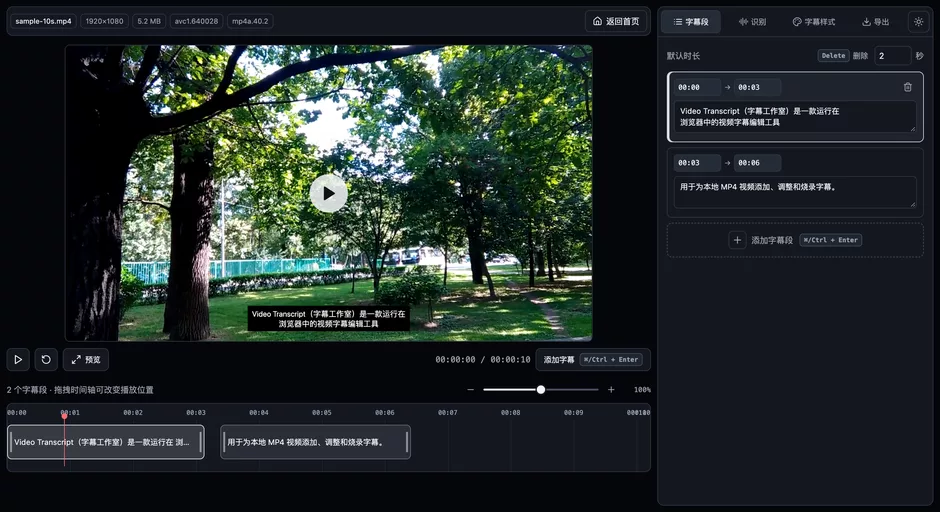The width and height of the screenshot is (940, 512).
Task: Click the mp4a.40.2 audio codec badge
Action: click(250, 21)
